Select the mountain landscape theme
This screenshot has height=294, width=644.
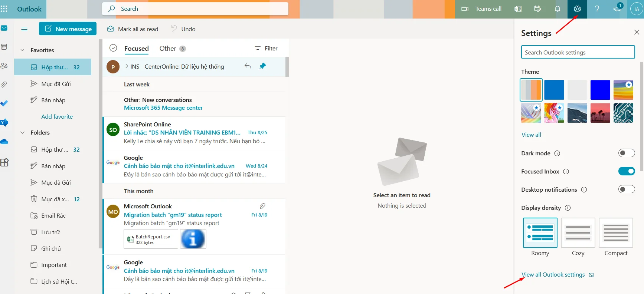tap(577, 113)
